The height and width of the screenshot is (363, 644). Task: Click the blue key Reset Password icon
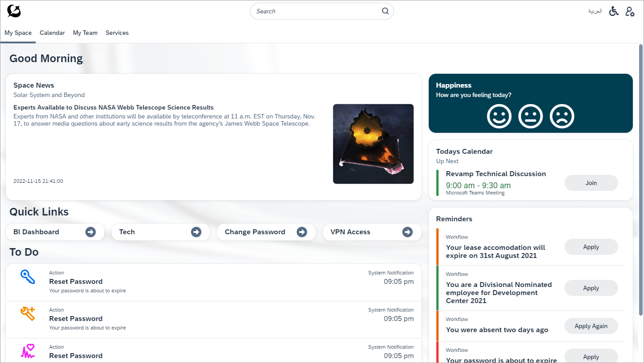click(x=28, y=277)
